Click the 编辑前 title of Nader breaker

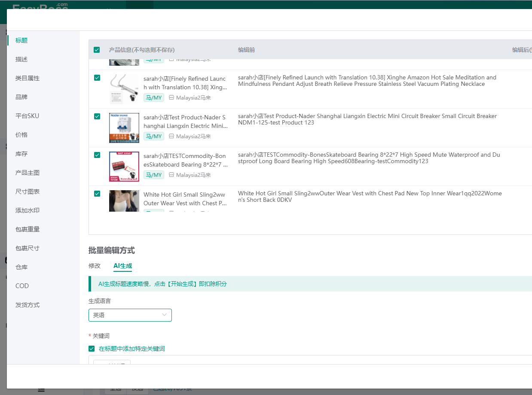pos(367,119)
